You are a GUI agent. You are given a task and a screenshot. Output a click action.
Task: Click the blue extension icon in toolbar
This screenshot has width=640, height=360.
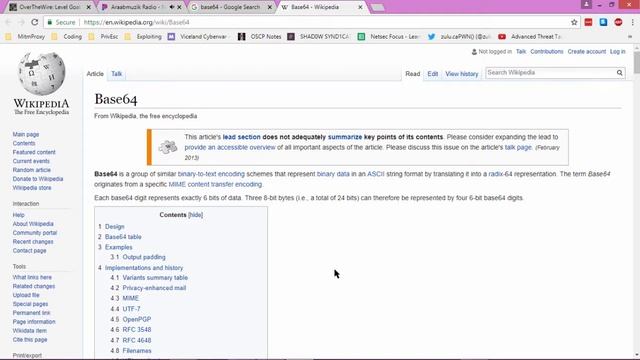(603, 22)
